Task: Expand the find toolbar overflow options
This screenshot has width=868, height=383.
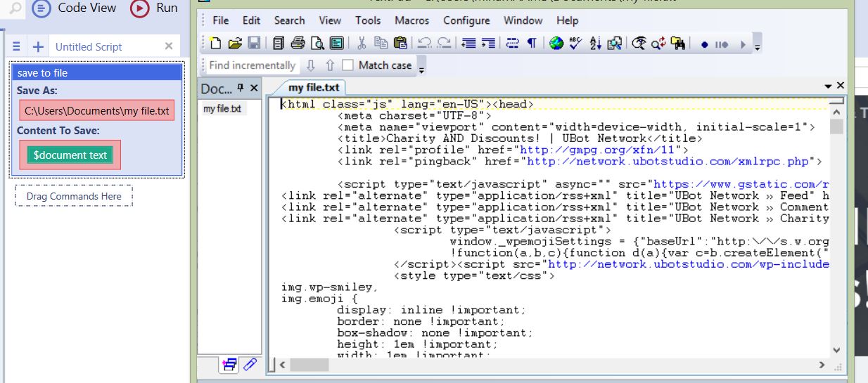Action: point(421,67)
